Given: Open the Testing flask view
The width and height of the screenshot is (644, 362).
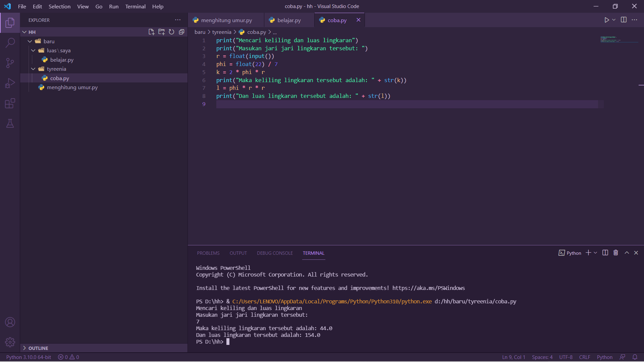Looking at the screenshot, I should [10, 123].
